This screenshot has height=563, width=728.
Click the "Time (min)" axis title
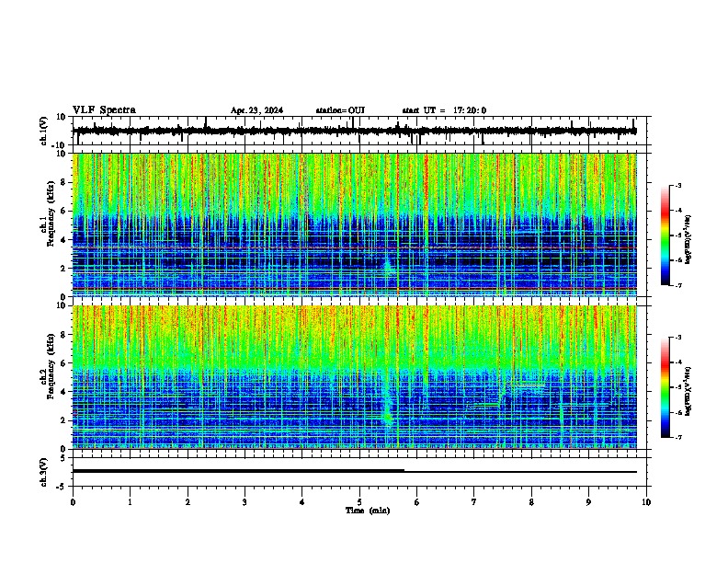368,511
